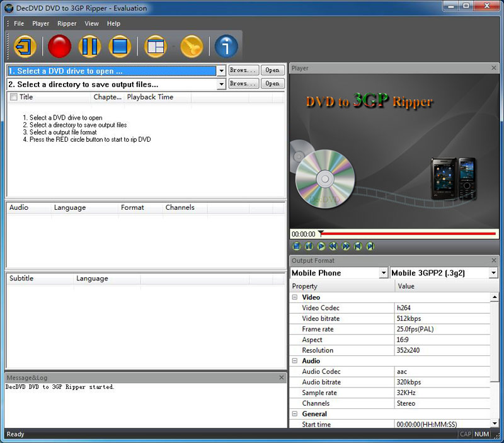Screen dimensions: 504x443
Task: Click the player rewind button
Action: click(x=333, y=246)
